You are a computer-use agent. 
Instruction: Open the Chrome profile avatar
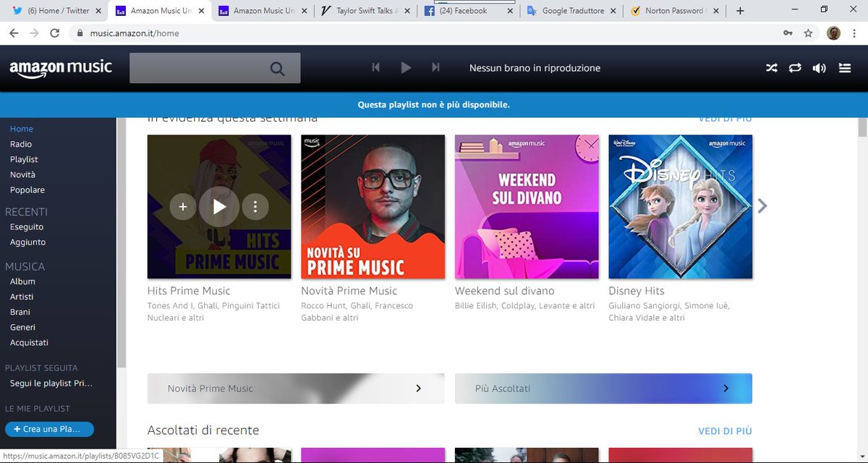coord(833,33)
